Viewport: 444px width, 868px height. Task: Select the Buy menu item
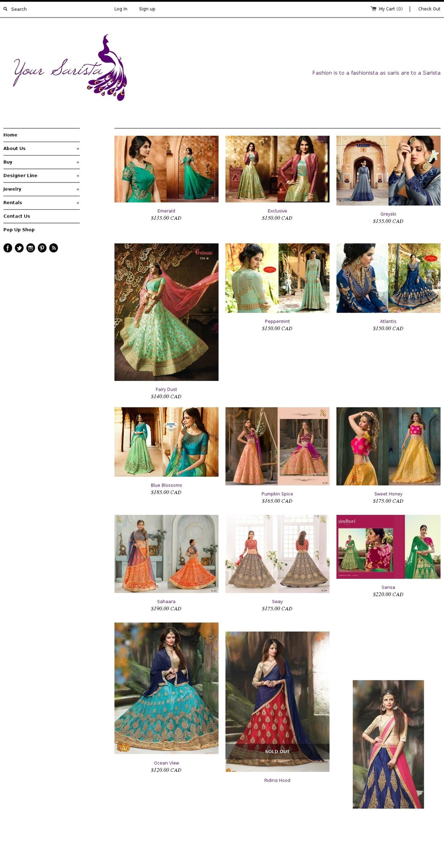coord(8,162)
